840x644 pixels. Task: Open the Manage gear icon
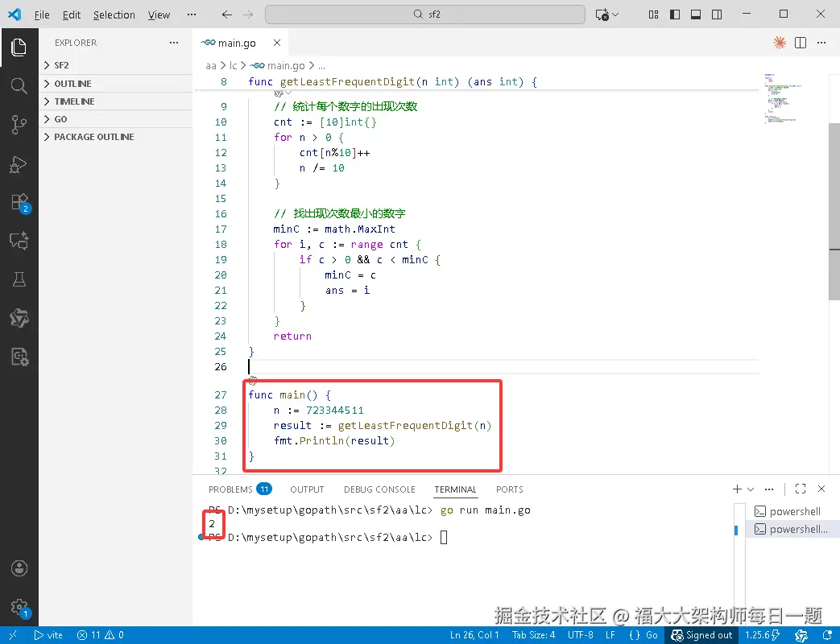[19, 608]
